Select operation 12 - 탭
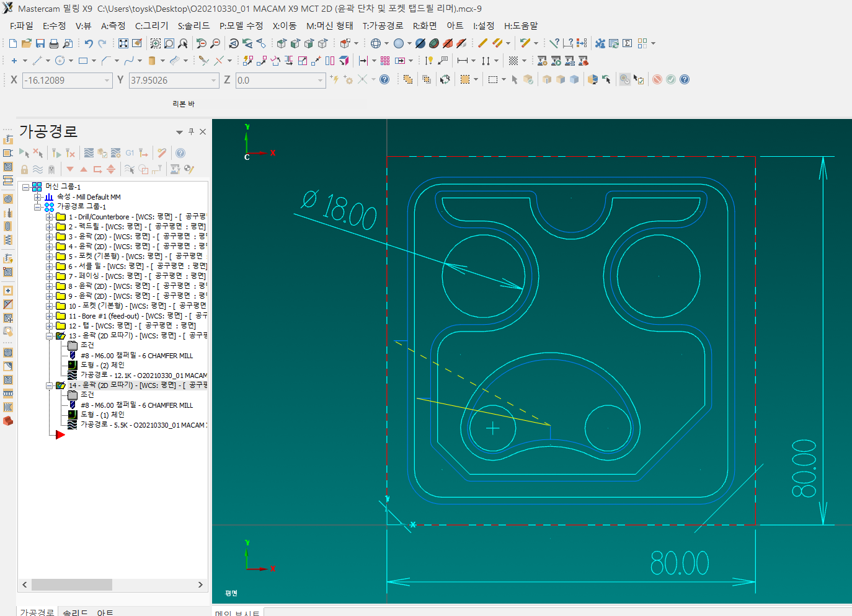852x616 pixels. [132, 326]
